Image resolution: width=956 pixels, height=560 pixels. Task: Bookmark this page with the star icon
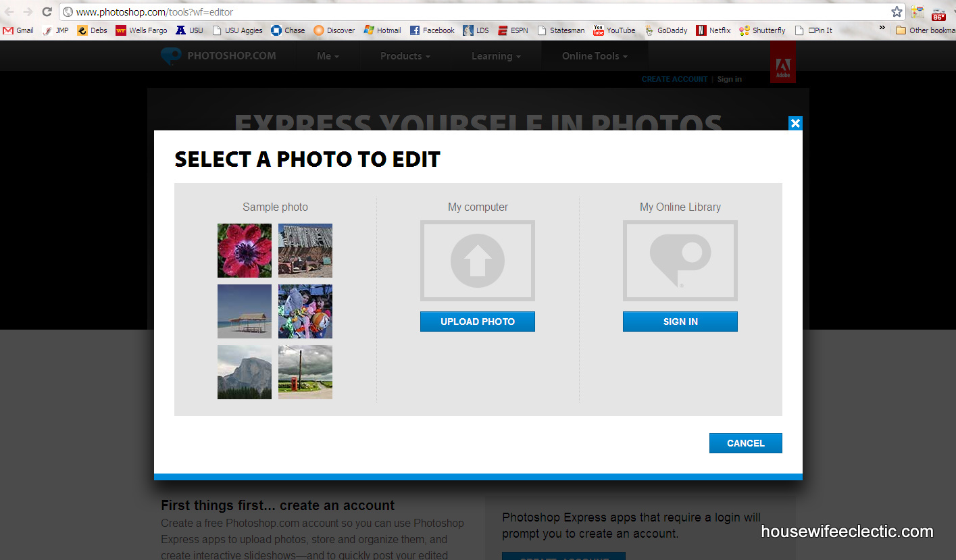[897, 11]
